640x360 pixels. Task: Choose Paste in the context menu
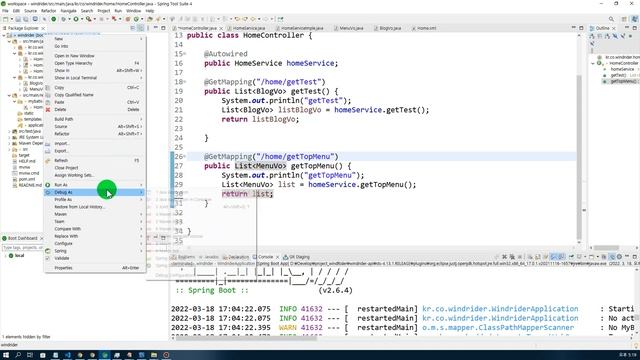coord(95,102)
